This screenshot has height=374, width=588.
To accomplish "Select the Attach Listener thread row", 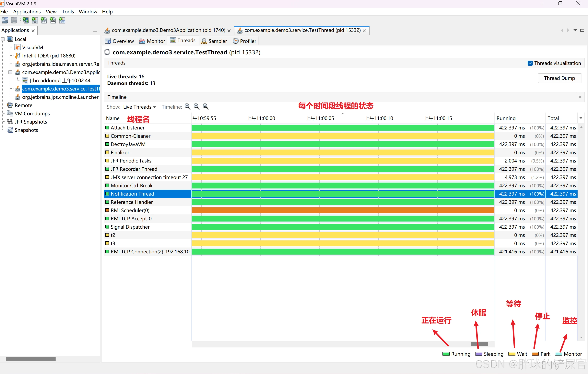I will click(x=341, y=128).
